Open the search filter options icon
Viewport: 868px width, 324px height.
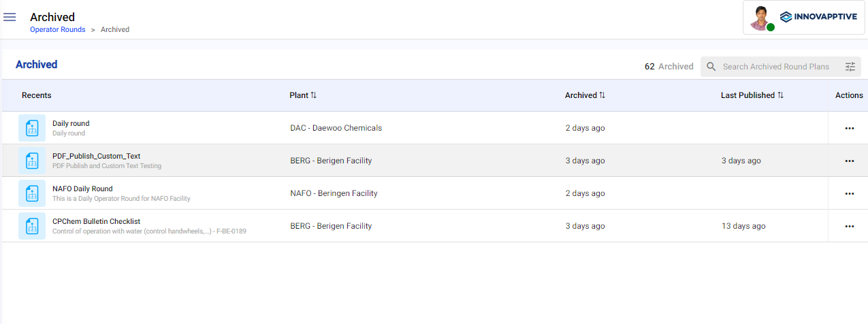click(x=850, y=67)
